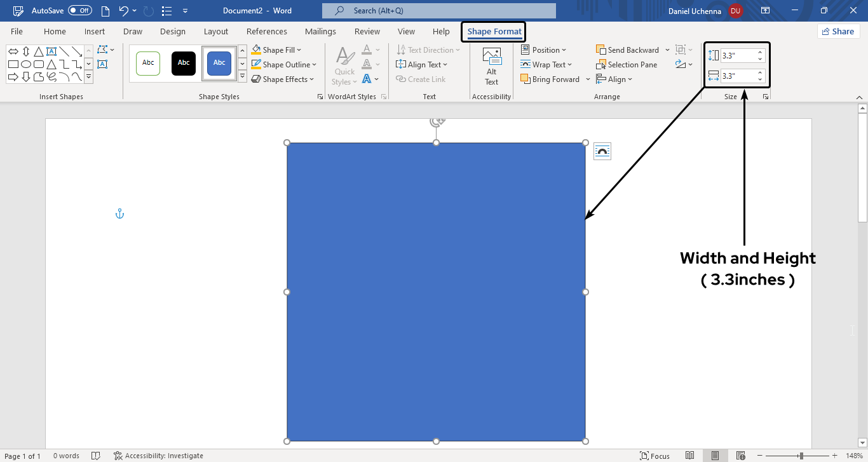Open the Layout tab
Image resolution: width=868 pixels, height=462 pixels.
[215, 32]
